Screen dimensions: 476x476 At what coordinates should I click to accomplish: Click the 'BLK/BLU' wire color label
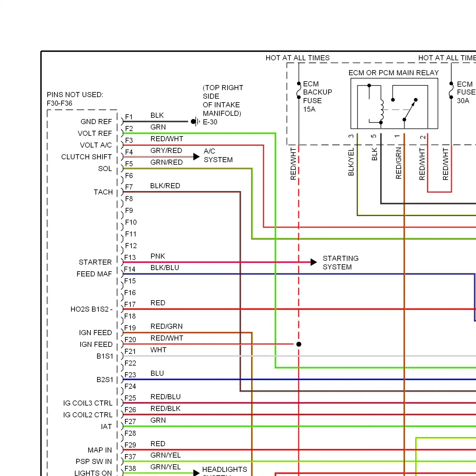pos(165,268)
